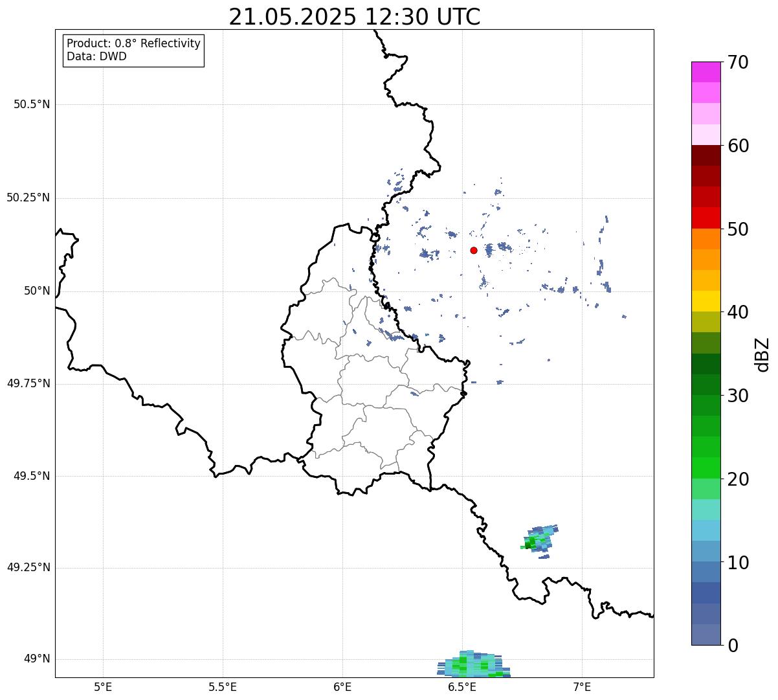
Task: Select the echo cluster at the map's bottom edge
Action: (474, 664)
